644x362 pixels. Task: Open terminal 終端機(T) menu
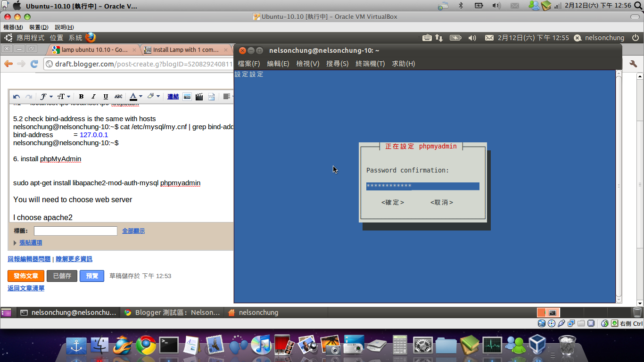(x=370, y=64)
